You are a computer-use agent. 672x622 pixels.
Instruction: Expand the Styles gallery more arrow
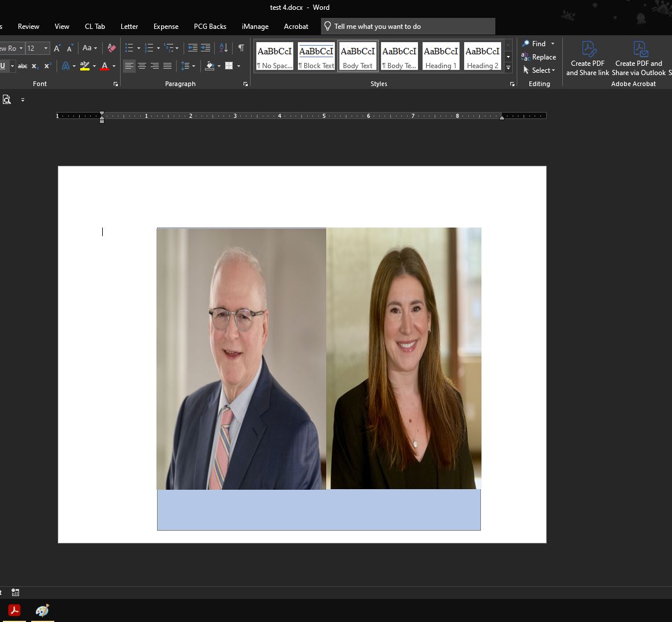pyautogui.click(x=508, y=68)
